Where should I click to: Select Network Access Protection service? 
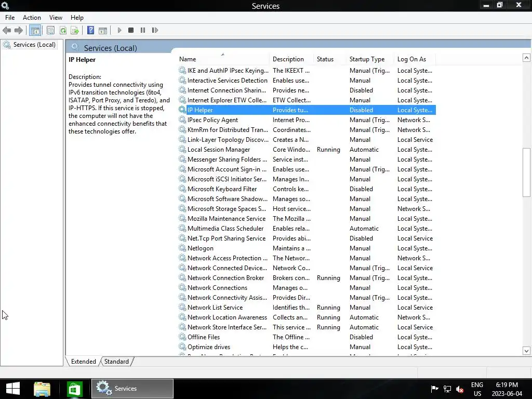(307, 258)
